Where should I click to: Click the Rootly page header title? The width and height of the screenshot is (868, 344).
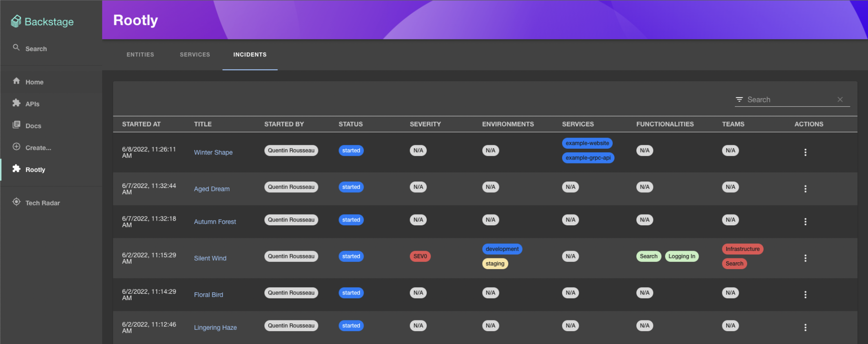pyautogui.click(x=135, y=20)
